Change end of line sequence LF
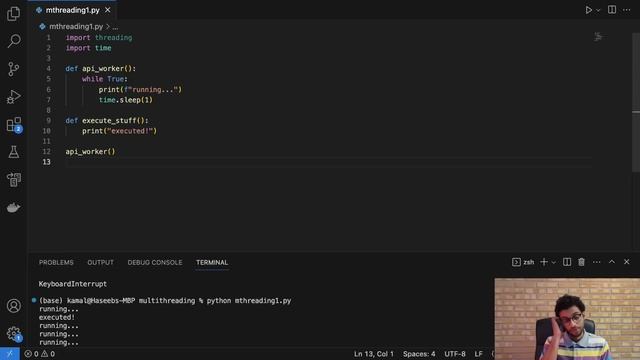The image size is (640, 360). [x=478, y=354]
